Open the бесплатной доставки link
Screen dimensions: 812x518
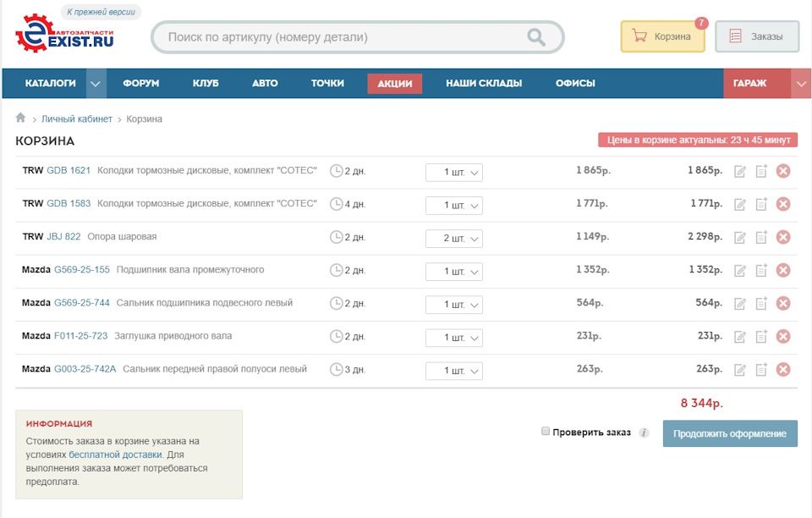[116, 455]
